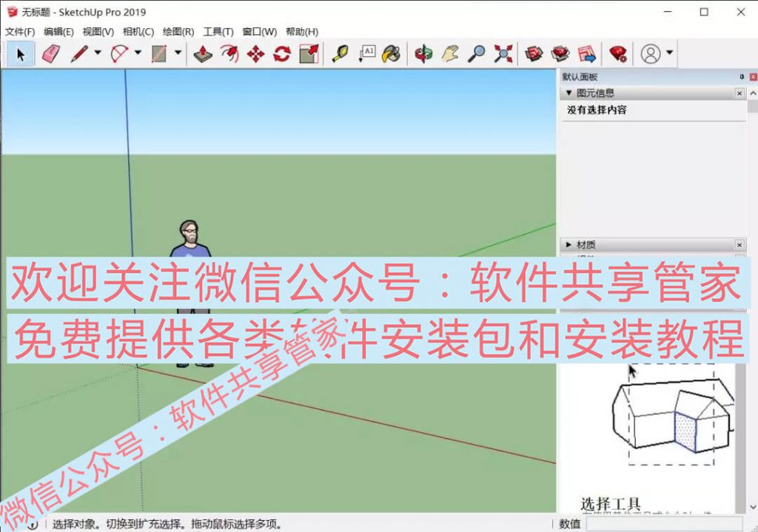
Task: Click the Zoom Extents tool
Action: pos(503,53)
